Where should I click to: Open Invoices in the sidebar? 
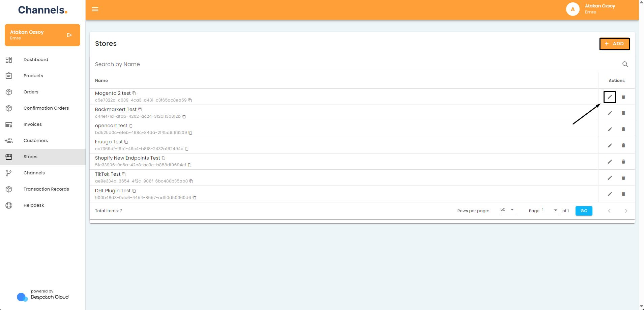pos(42,124)
